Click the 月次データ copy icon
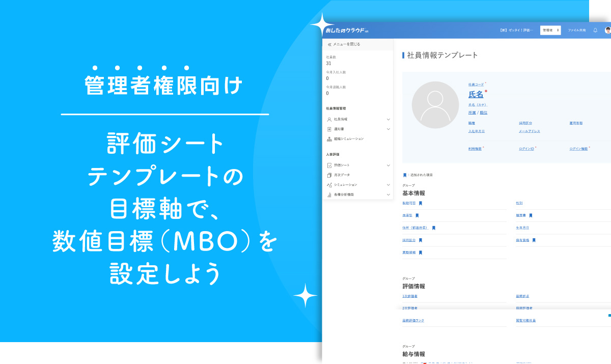 click(329, 175)
